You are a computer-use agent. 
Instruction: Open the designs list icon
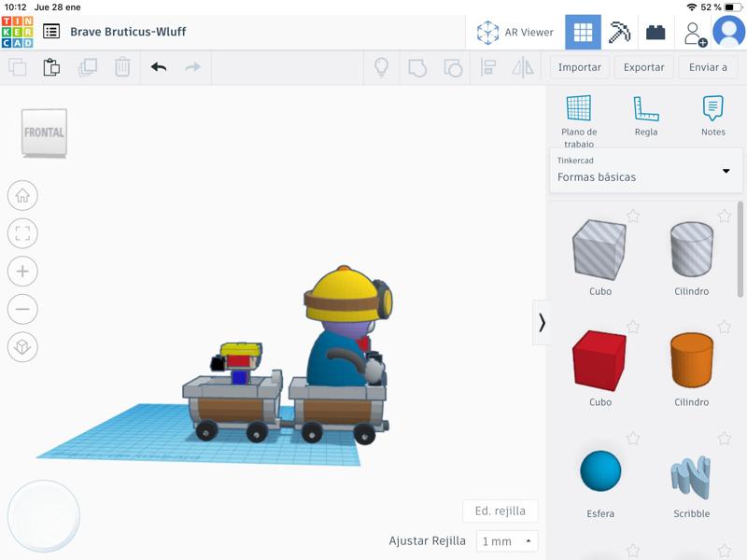[x=51, y=32]
